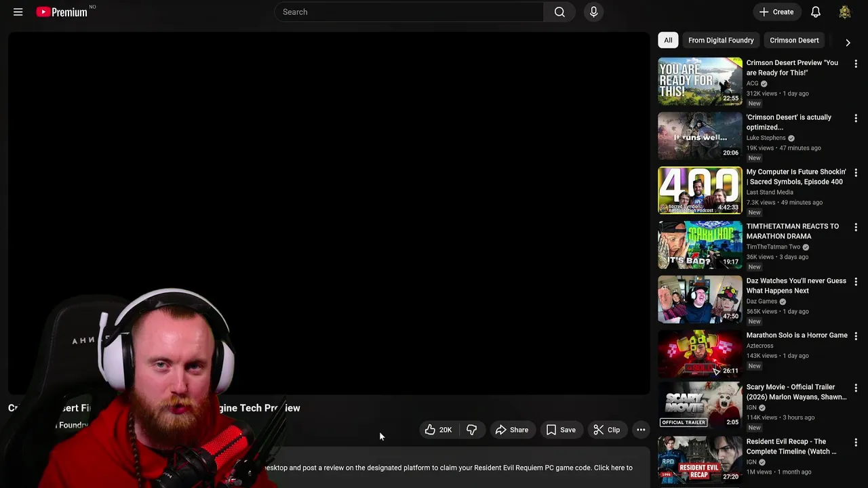Start voice search with microphone icon
Viewport: 868px width, 488px height.
(593, 12)
